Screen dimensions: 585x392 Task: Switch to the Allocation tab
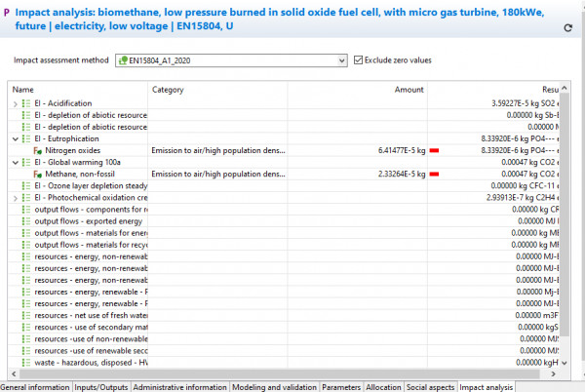(383, 387)
